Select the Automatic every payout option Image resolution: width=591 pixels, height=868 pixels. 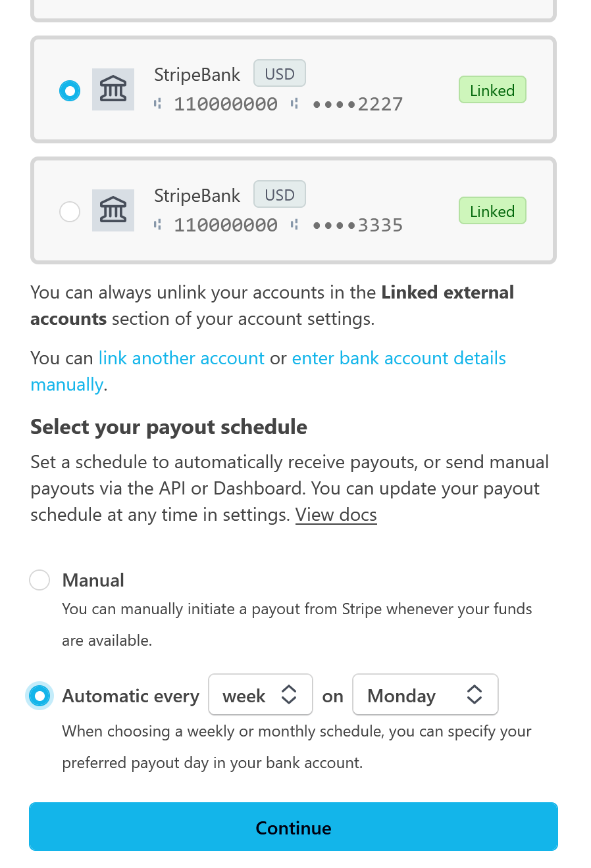(39, 696)
